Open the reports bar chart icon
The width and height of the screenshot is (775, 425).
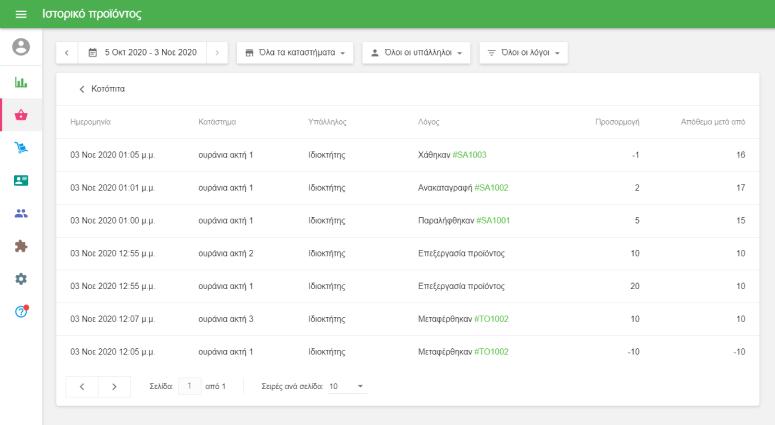[x=21, y=82]
